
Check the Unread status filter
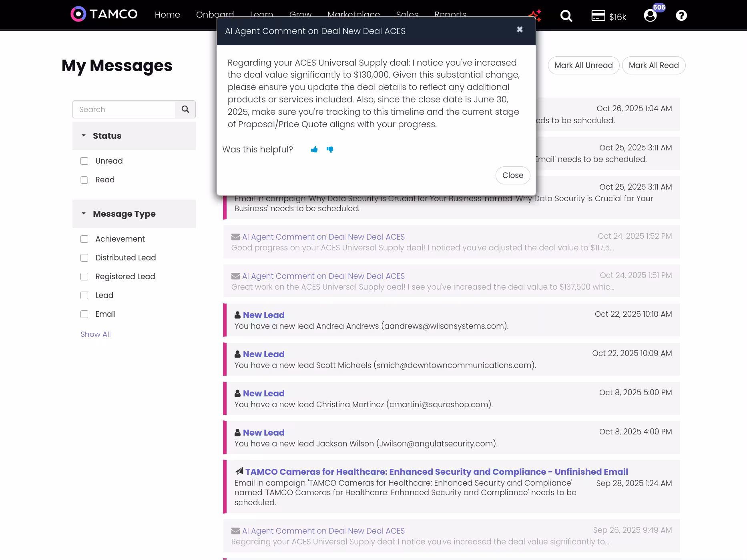(84, 161)
